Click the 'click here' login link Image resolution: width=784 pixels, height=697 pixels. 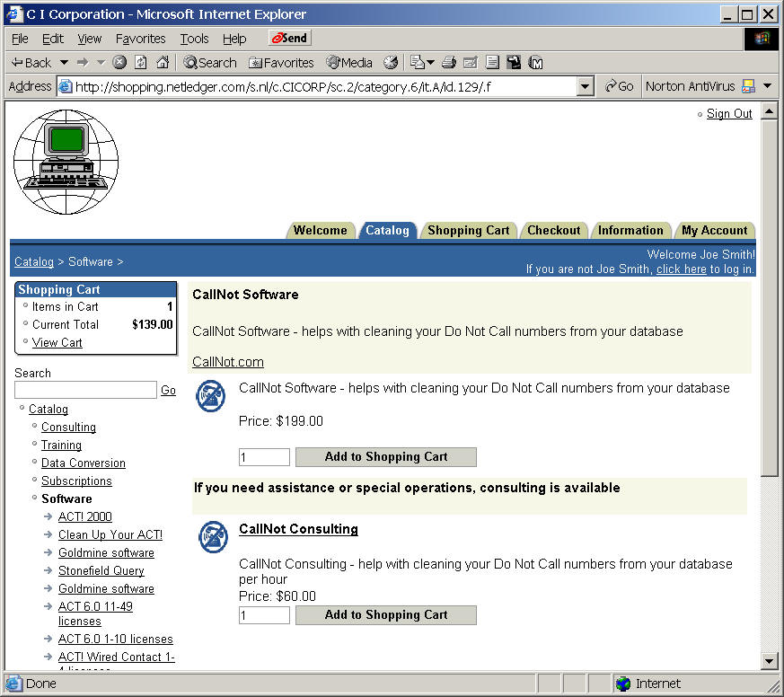681,269
